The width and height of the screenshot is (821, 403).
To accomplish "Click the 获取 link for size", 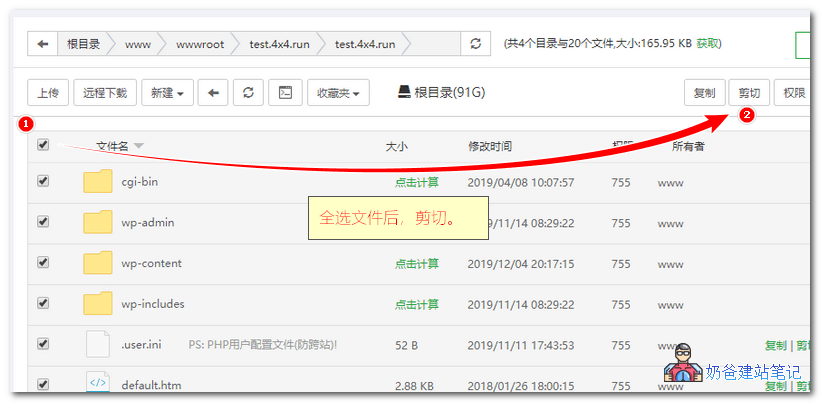I will point(707,43).
